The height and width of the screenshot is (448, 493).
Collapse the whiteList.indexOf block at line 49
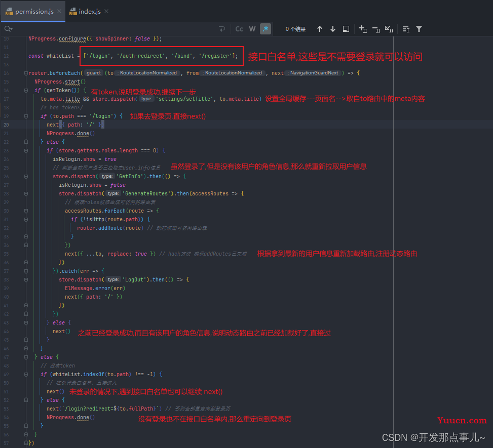point(26,374)
